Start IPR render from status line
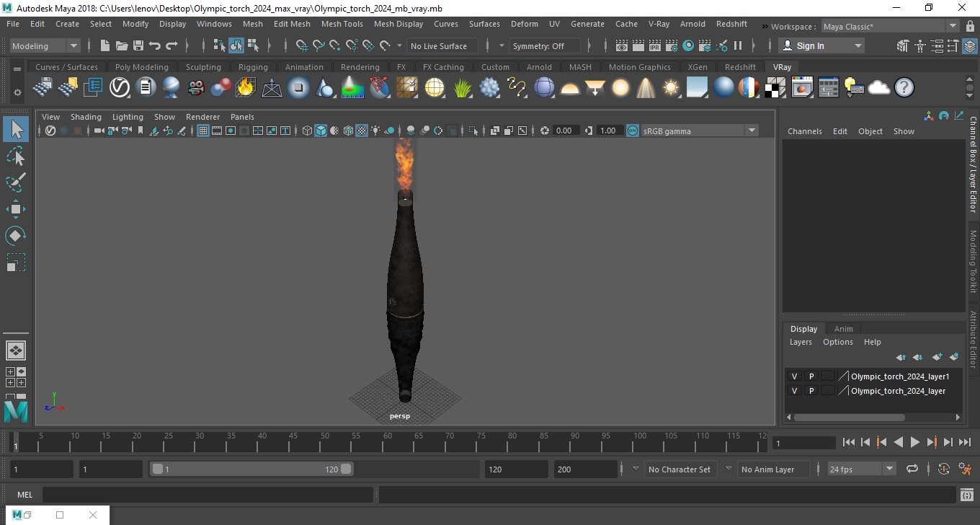Screen dimensions: 980x525 pyautogui.click(x=655, y=45)
